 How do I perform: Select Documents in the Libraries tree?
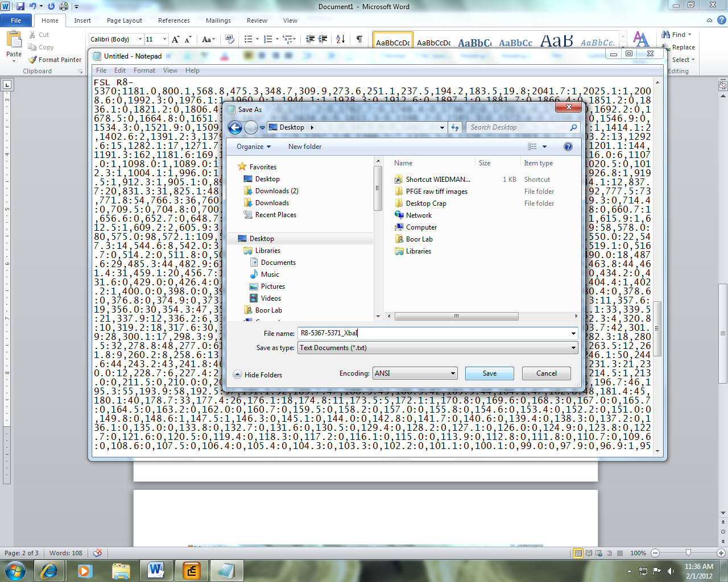pyautogui.click(x=278, y=263)
